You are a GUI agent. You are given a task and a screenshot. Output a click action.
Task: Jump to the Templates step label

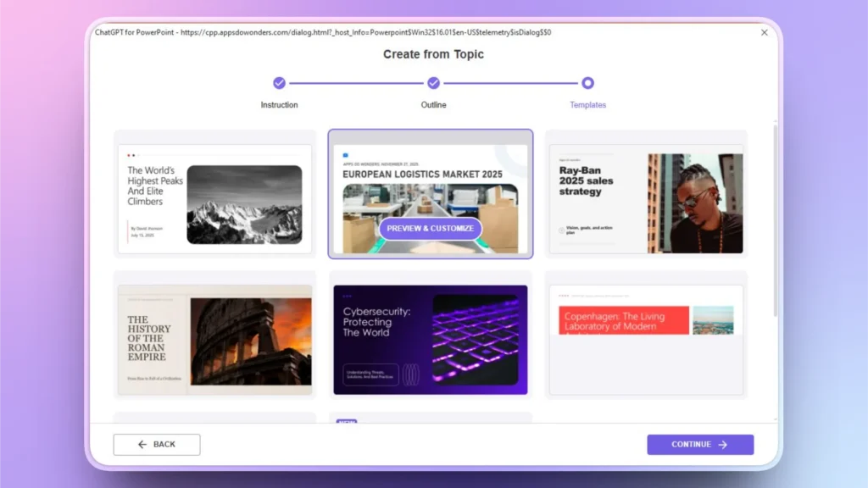588,104
